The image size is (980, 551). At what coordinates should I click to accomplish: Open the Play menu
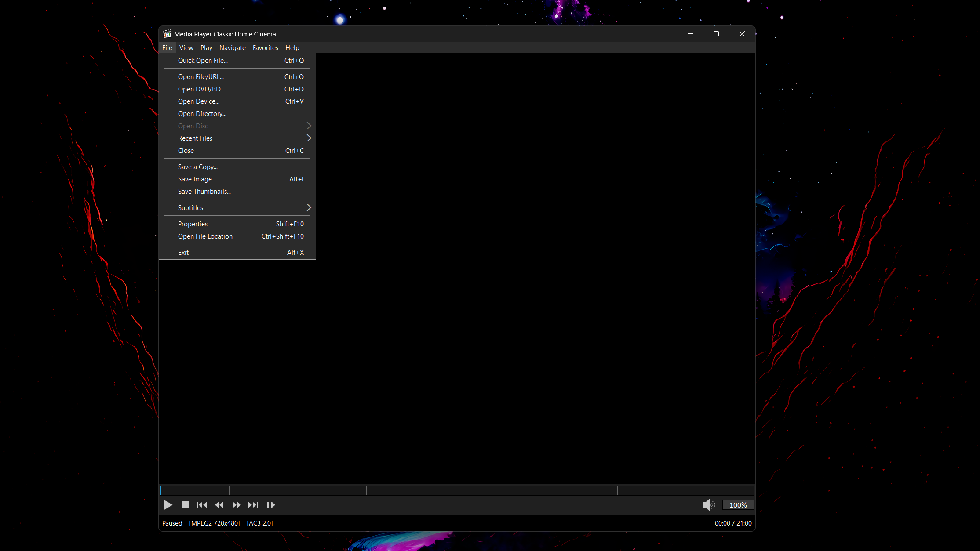206,48
